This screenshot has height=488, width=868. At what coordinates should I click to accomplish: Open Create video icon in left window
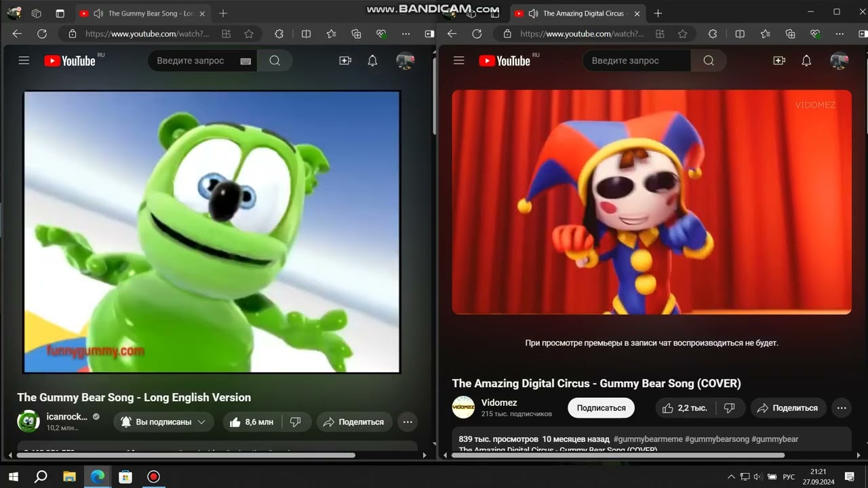pyautogui.click(x=345, y=60)
